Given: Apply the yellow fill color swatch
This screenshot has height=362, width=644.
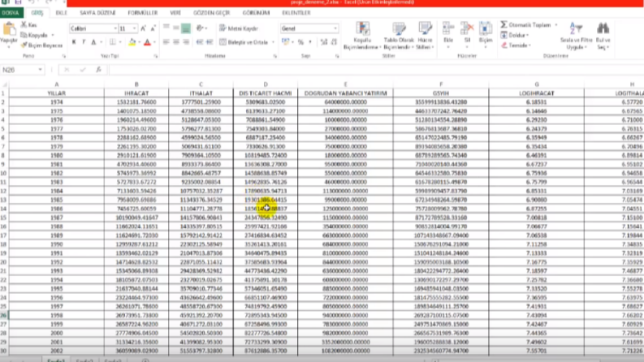Looking at the screenshot, I should 132,42.
